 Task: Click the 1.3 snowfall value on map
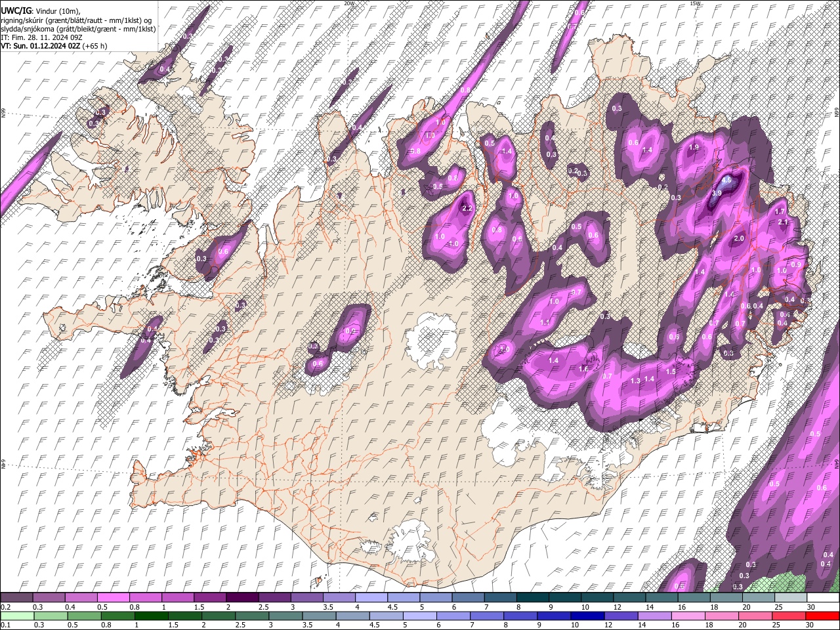tap(635, 381)
